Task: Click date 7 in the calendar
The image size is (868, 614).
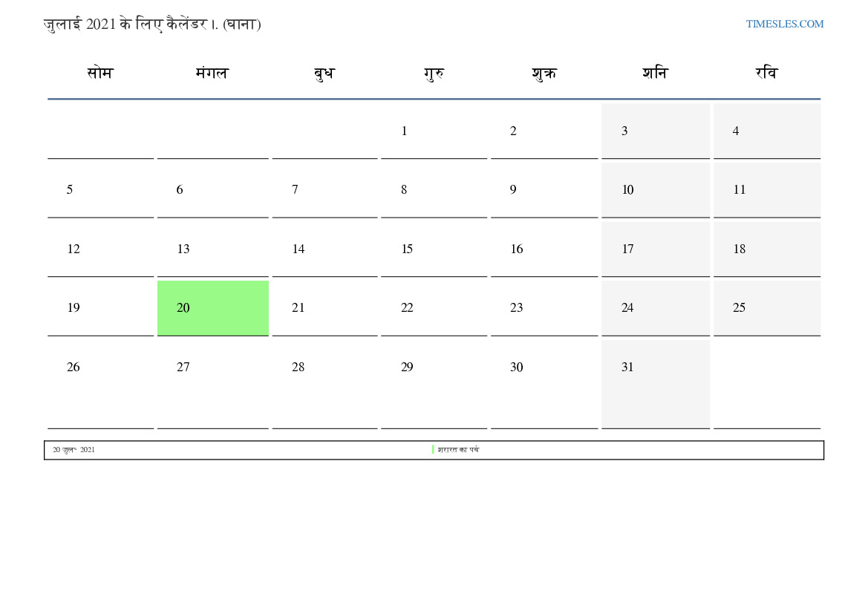Action: point(325,190)
